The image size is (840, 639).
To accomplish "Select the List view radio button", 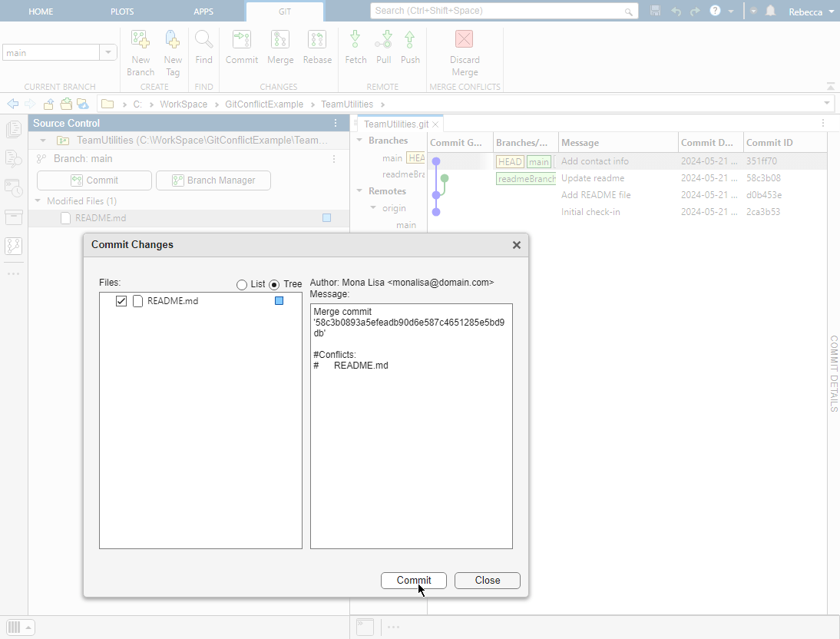I will pos(242,285).
